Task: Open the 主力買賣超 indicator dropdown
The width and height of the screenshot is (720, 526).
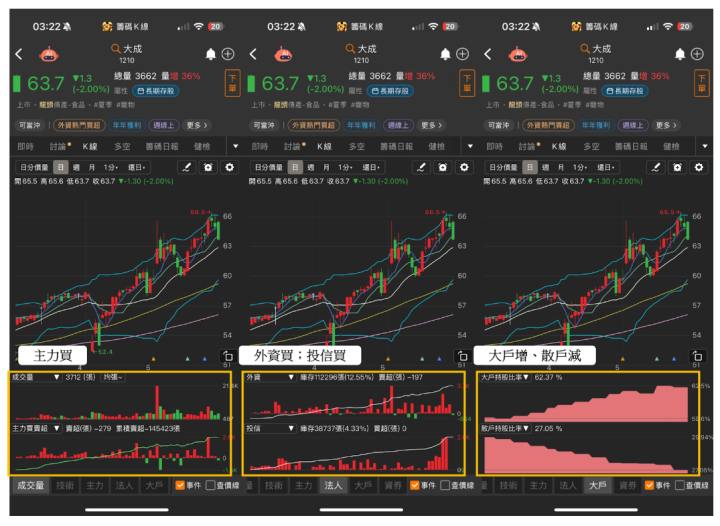Action: 36,428
